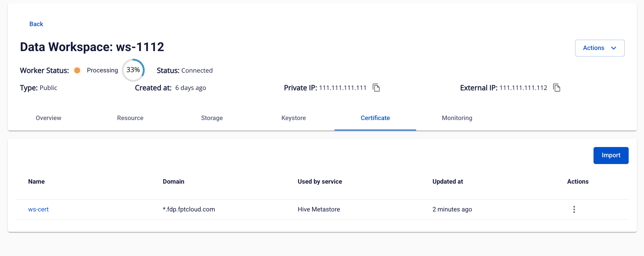Click the Actions dropdown chevron arrow
This screenshot has width=644, height=256.
614,48
